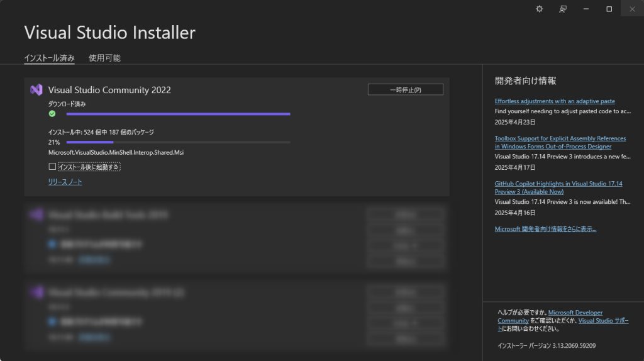
Task: Click the 開発者向け情報 heading
Action: click(525, 81)
